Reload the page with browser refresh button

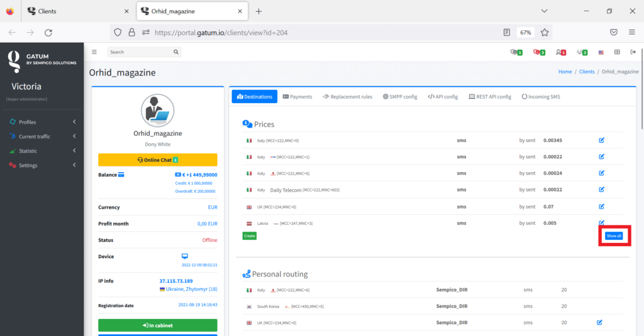[x=48, y=33]
